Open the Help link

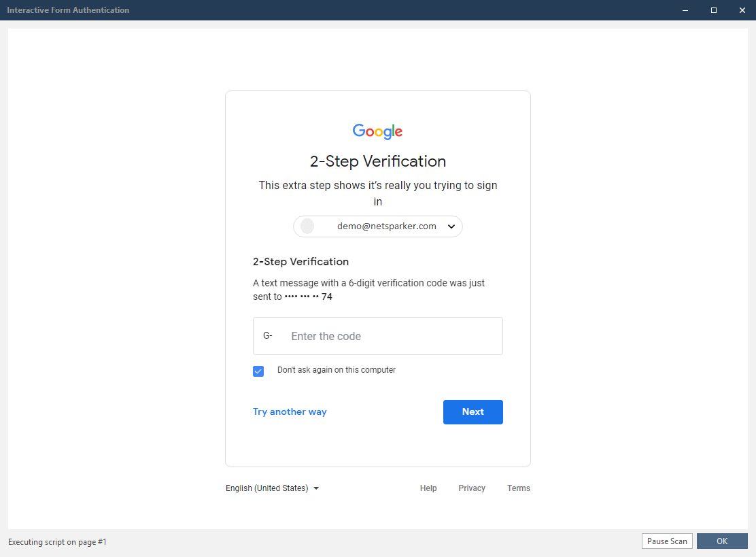(x=428, y=488)
